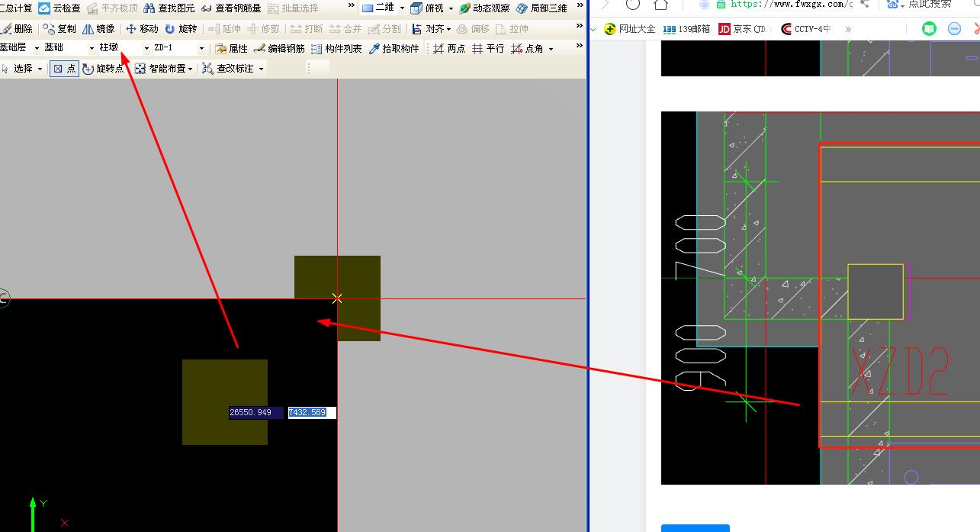980x532 pixels.
Task: Activate the 选择 selection arrow tool
Action: 17,69
